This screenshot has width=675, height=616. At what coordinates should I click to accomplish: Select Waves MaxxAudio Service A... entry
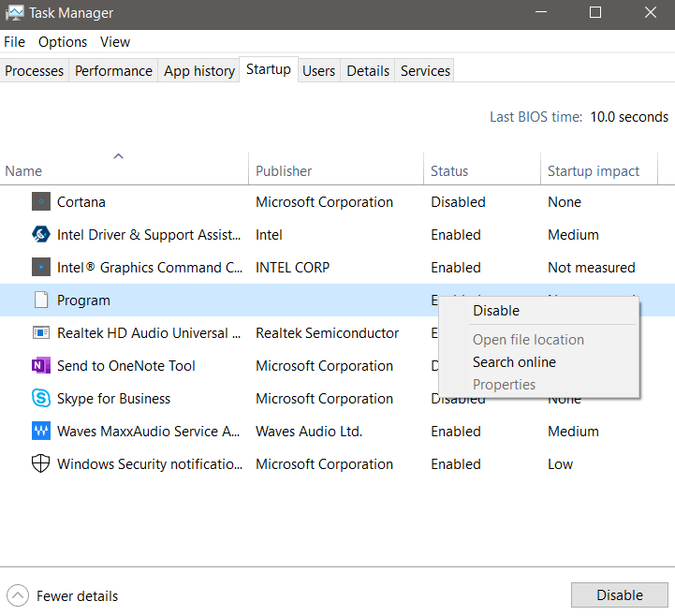point(148,431)
